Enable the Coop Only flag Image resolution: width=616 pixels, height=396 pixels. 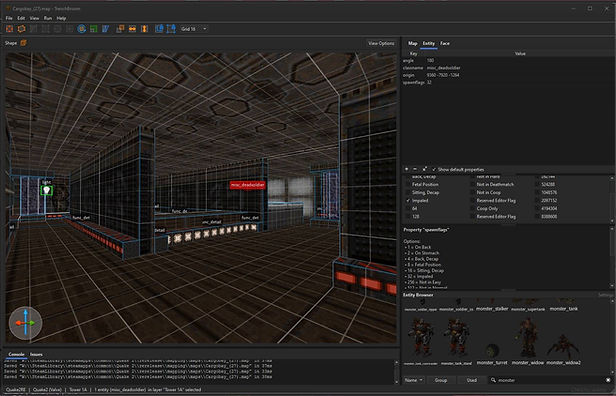click(x=473, y=209)
